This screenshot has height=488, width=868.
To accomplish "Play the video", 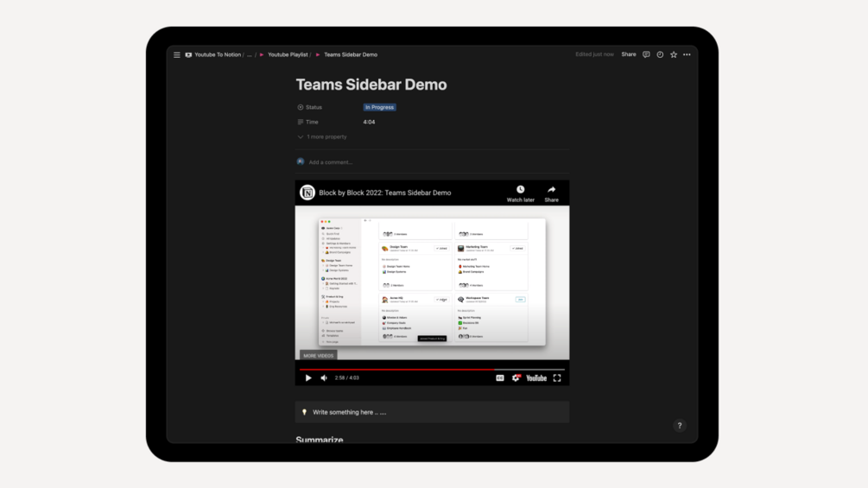I will point(308,378).
